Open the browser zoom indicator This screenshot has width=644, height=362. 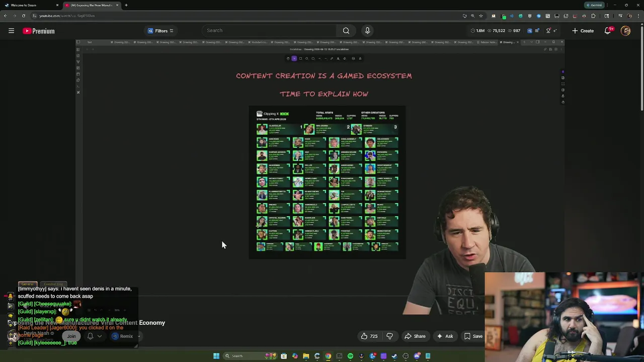pyautogui.click(x=472, y=16)
